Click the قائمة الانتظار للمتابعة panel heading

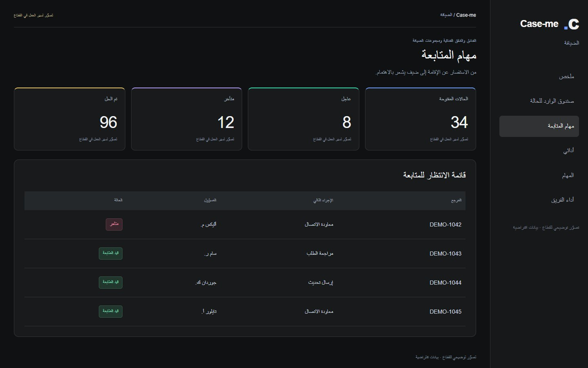434,175
